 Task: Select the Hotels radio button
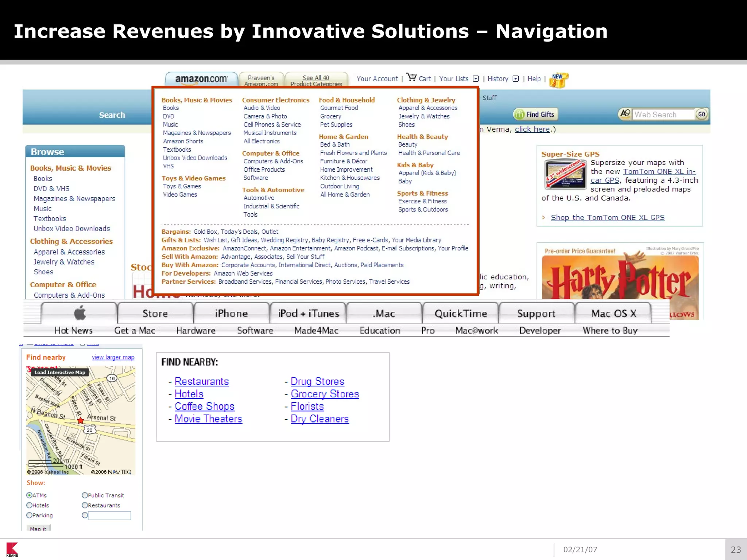coord(29,505)
